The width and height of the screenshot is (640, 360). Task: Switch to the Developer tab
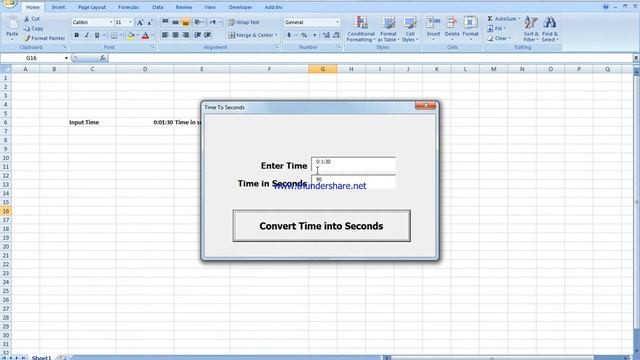point(240,7)
